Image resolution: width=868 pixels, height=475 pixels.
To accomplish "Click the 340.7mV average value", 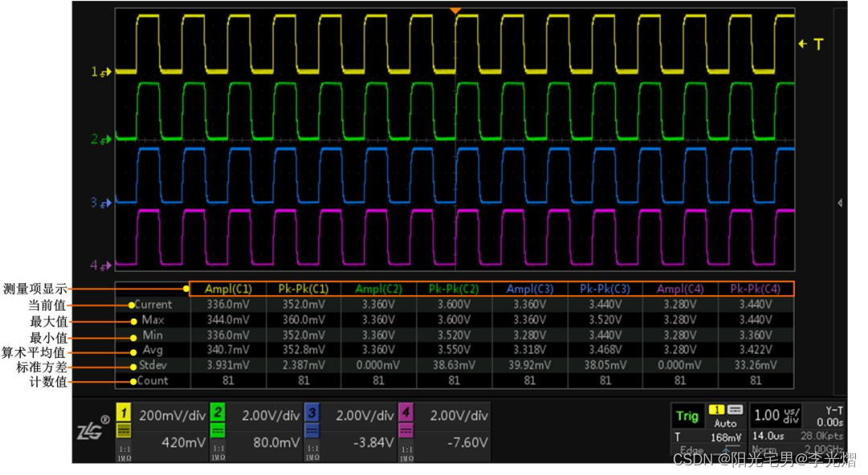I will tap(228, 350).
